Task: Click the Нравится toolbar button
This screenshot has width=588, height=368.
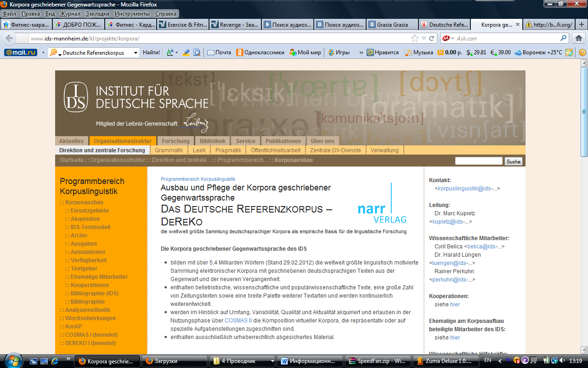Action: [x=383, y=52]
